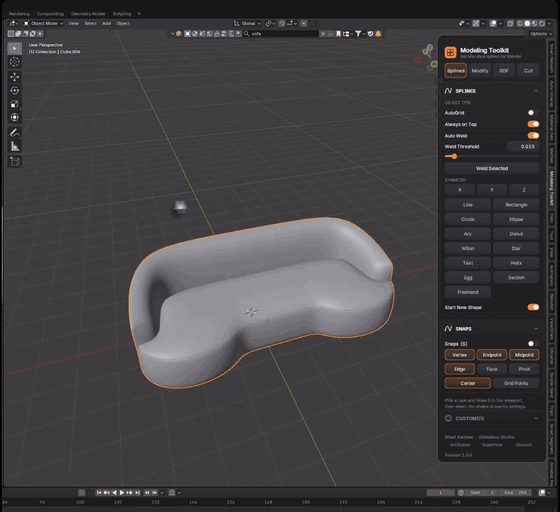Enable the Snaps (S) switch
The width and height of the screenshot is (560, 512).
tap(533, 343)
